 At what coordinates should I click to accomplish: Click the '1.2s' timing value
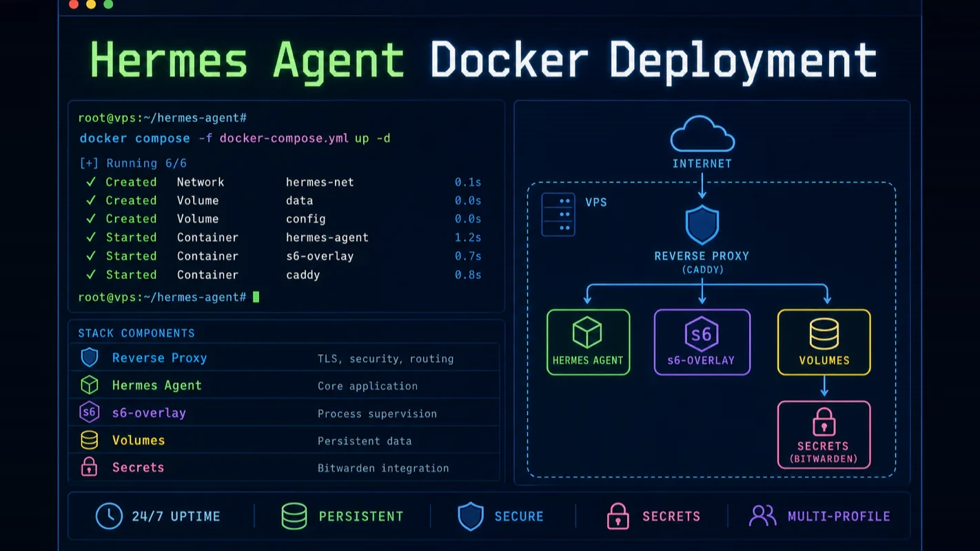(468, 238)
